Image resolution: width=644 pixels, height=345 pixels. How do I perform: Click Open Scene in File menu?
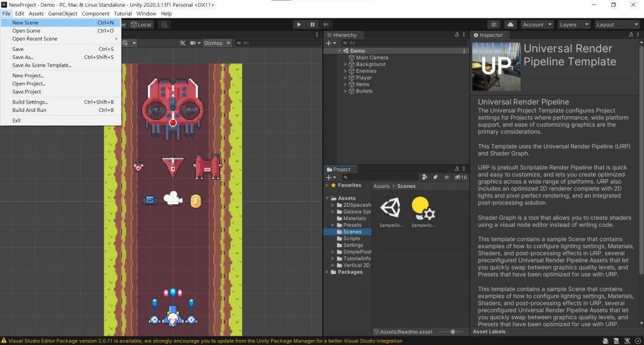point(61,31)
